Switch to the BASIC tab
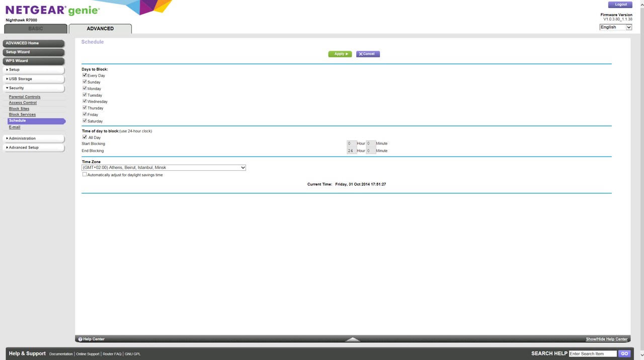 pos(35,29)
